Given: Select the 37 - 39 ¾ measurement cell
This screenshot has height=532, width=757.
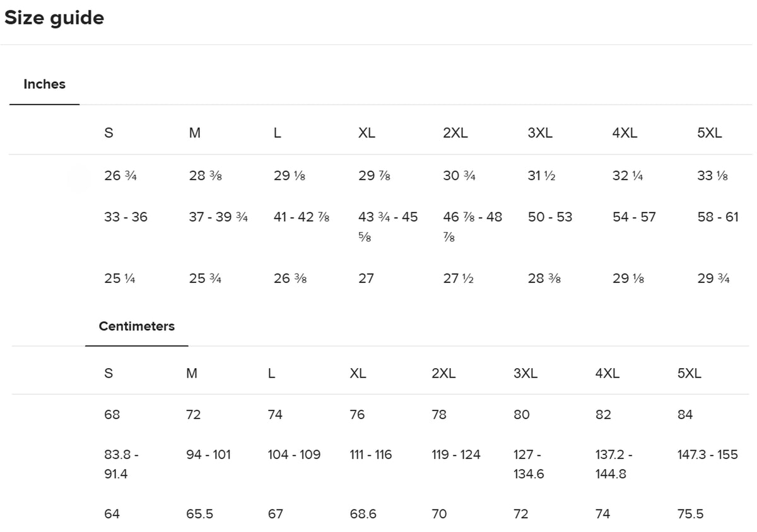Looking at the screenshot, I should [218, 217].
